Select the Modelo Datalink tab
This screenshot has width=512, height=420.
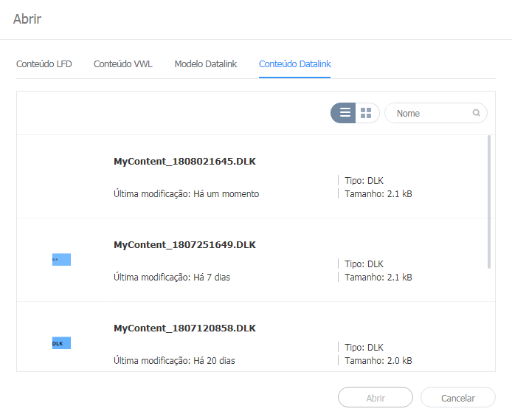click(206, 64)
